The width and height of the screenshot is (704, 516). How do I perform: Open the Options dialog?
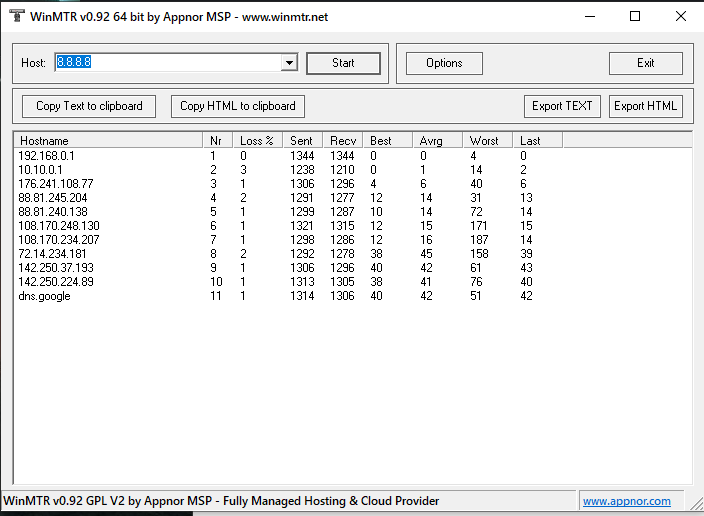click(444, 63)
